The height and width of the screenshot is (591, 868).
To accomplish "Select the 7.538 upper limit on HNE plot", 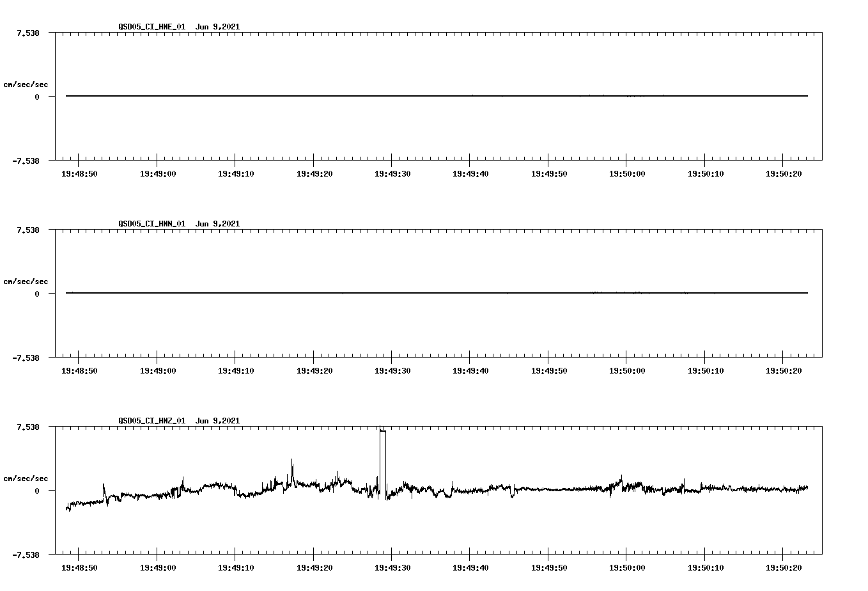I will [x=27, y=33].
